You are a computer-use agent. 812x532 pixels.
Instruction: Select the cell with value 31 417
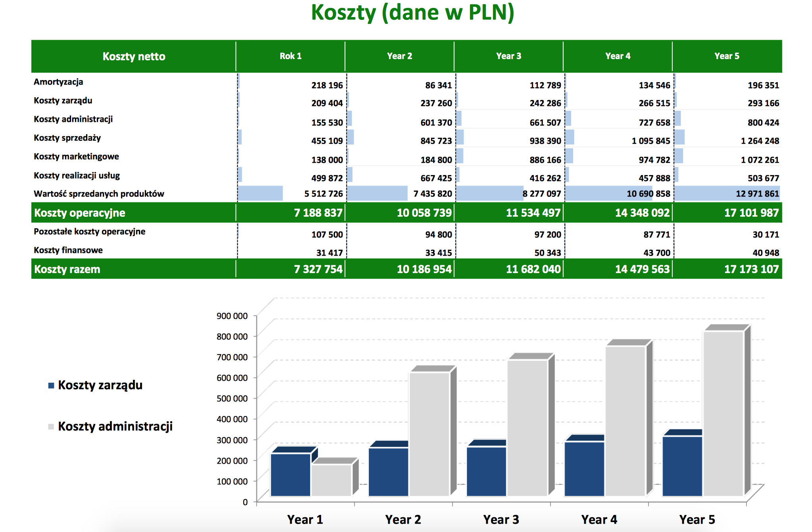click(x=329, y=253)
